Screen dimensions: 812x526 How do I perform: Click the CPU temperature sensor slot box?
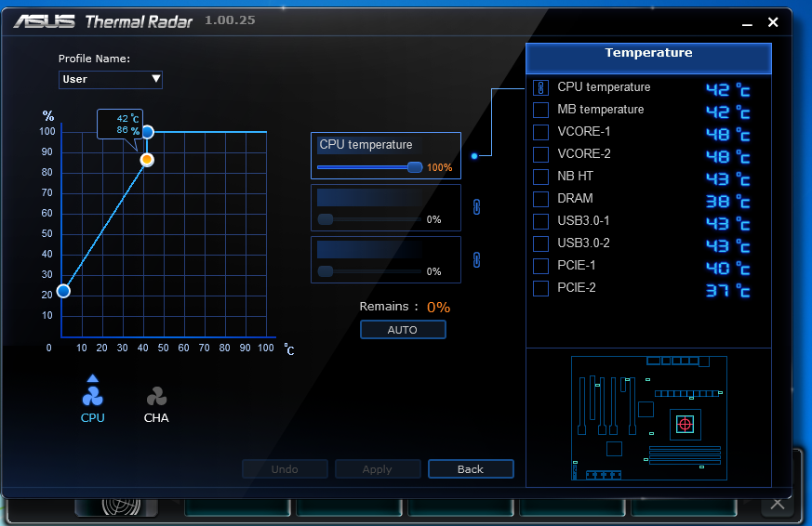pos(386,156)
